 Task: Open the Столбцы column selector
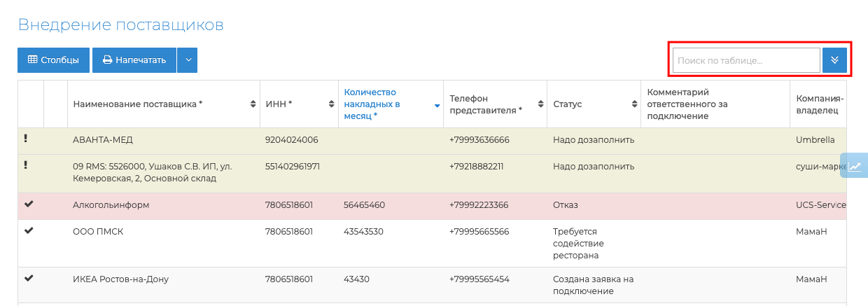point(53,60)
